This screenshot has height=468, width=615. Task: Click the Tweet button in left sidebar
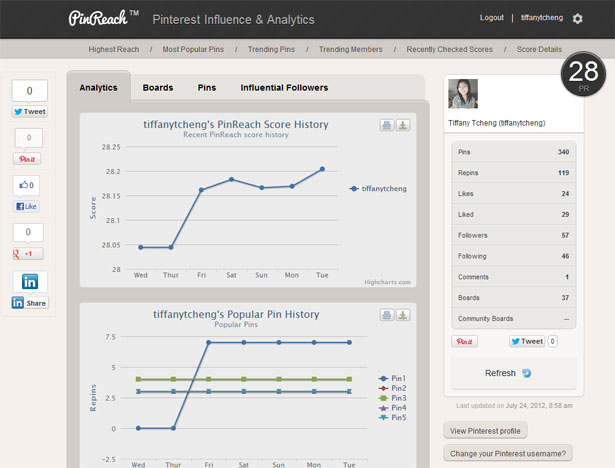tap(30, 111)
